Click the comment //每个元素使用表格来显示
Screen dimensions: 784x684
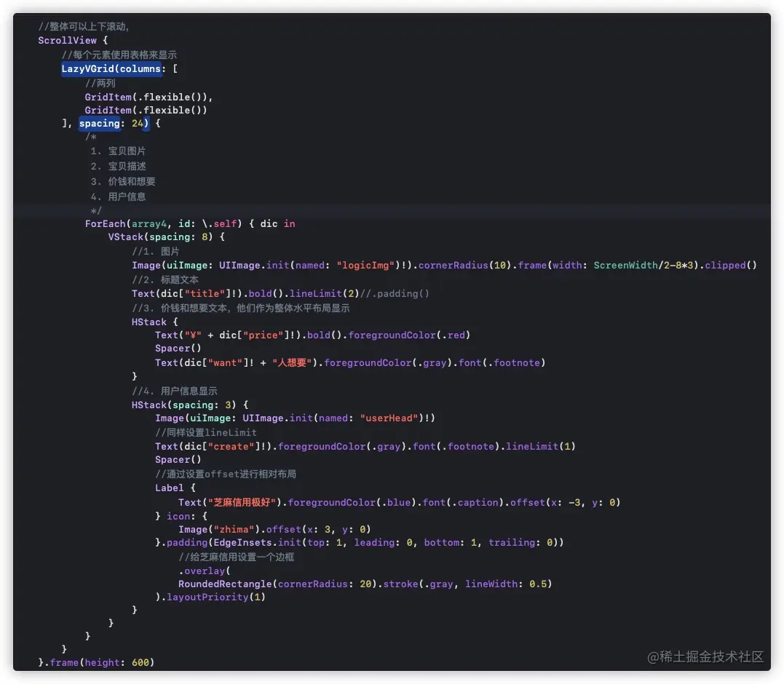[x=119, y=55]
